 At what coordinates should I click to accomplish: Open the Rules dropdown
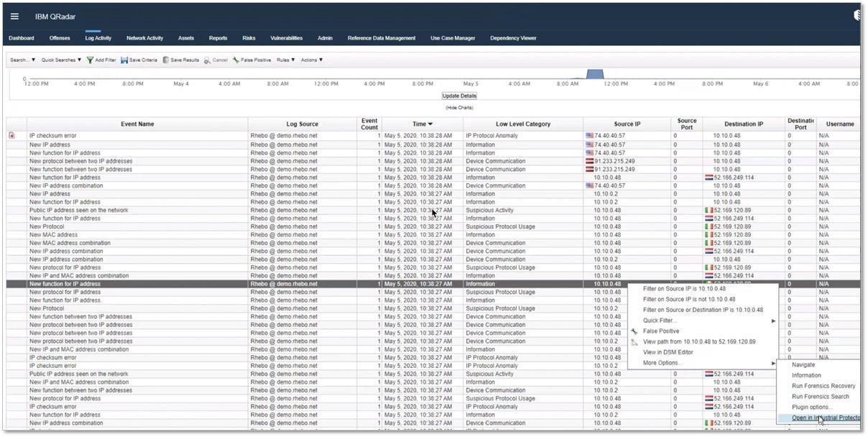tap(285, 60)
